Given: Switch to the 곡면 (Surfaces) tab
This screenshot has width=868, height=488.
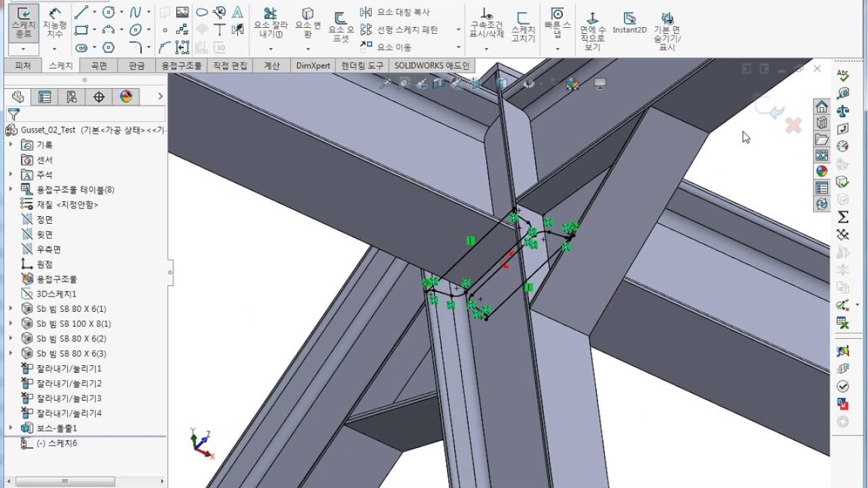Looking at the screenshot, I should tap(99, 66).
